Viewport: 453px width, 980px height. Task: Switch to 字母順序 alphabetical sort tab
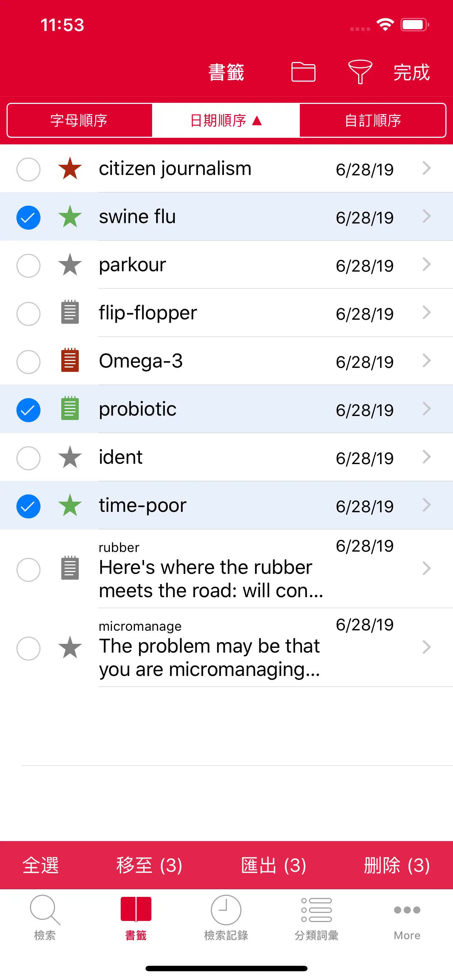pos(80,120)
